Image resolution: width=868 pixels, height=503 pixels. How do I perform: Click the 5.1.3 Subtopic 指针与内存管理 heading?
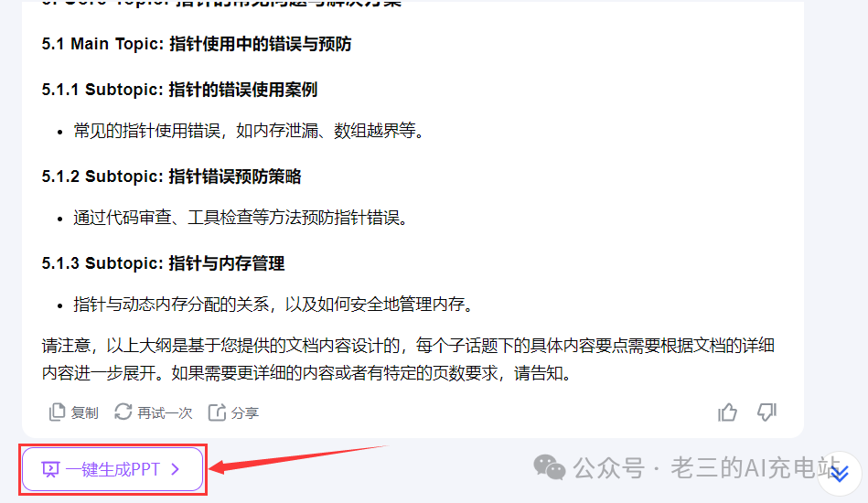pyautogui.click(x=164, y=262)
